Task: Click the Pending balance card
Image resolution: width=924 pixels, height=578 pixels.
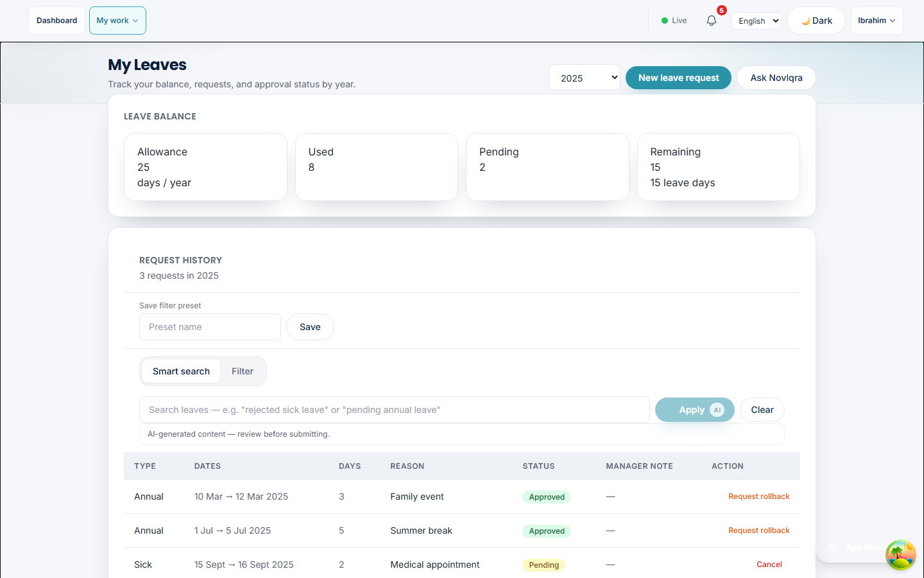Action: point(547,167)
